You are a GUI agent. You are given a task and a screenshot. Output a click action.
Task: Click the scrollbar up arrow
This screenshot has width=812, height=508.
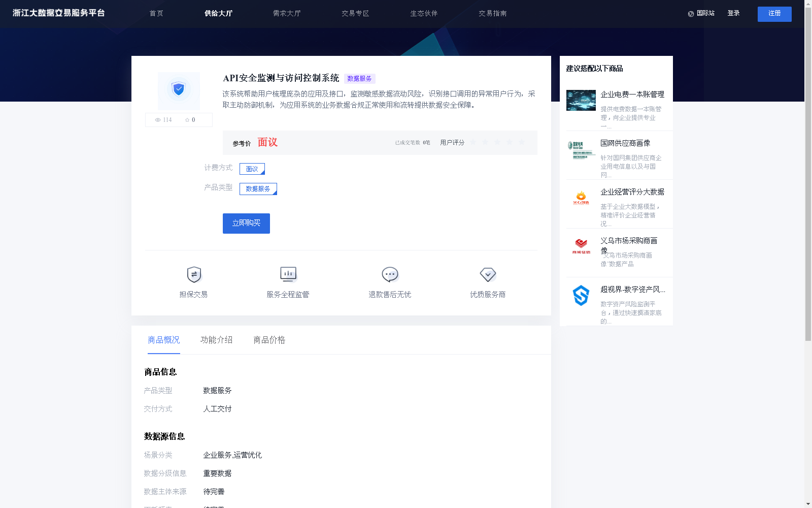point(808,4)
